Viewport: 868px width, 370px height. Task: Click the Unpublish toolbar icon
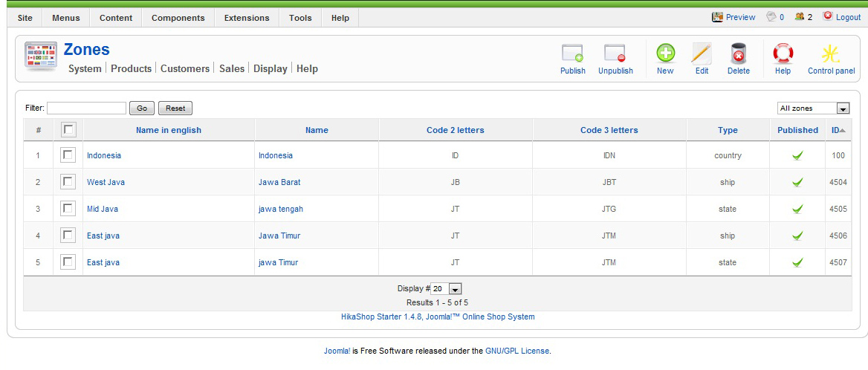[615, 54]
